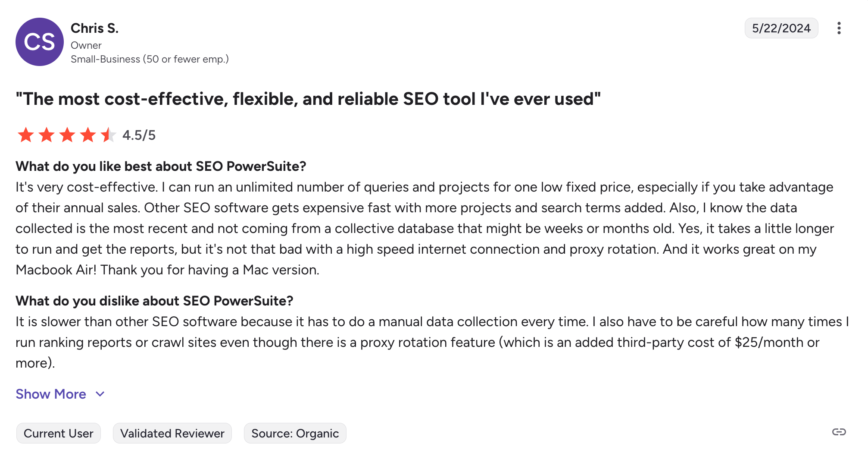Click the 'What do you dislike' heading
Image resolution: width=868 pixels, height=453 pixels.
pyautogui.click(x=154, y=301)
